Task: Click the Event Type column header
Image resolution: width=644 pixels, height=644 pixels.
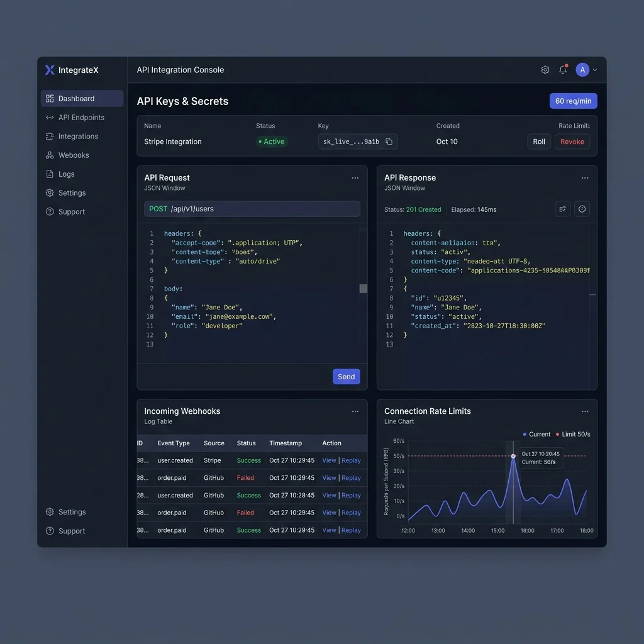Action: click(x=174, y=443)
